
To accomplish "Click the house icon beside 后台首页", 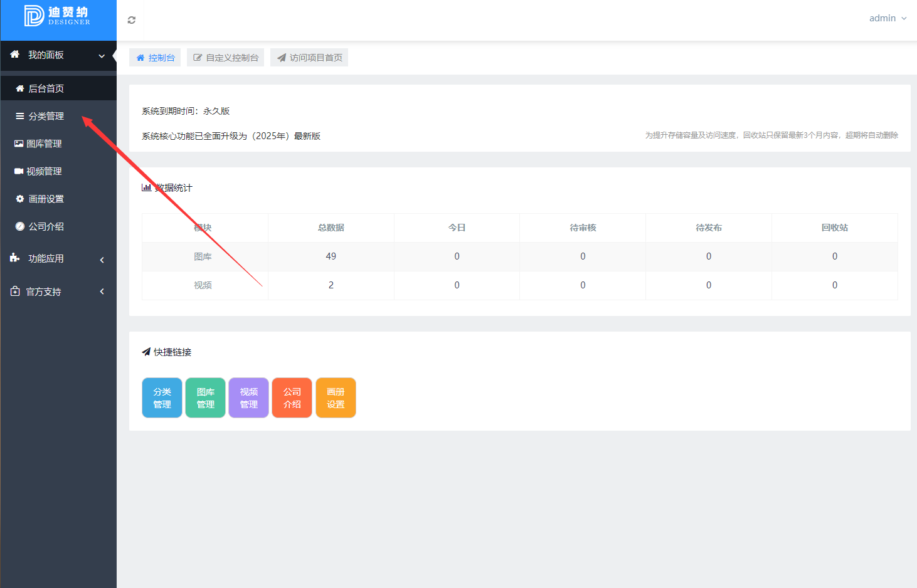I will [20, 88].
